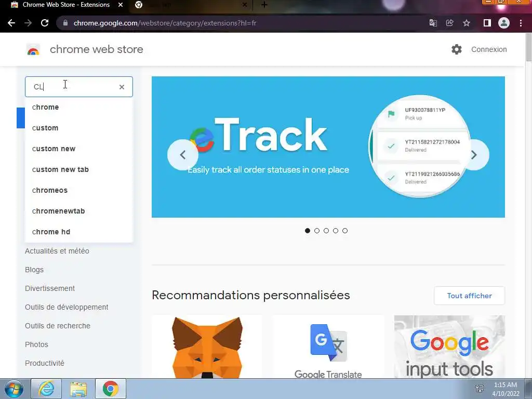Open Divertissement category
The width and height of the screenshot is (532, 399).
(x=50, y=288)
